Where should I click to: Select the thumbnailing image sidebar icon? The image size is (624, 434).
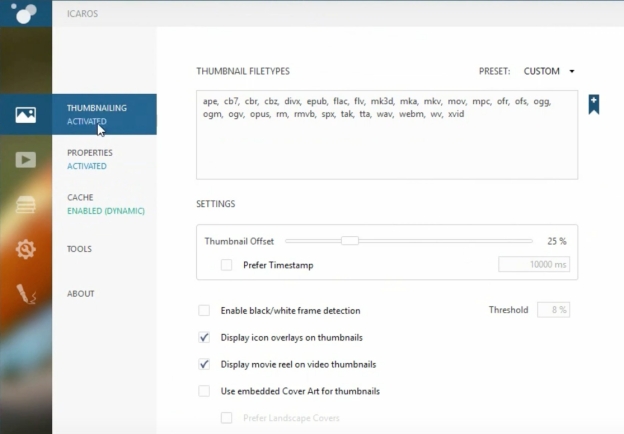26,114
